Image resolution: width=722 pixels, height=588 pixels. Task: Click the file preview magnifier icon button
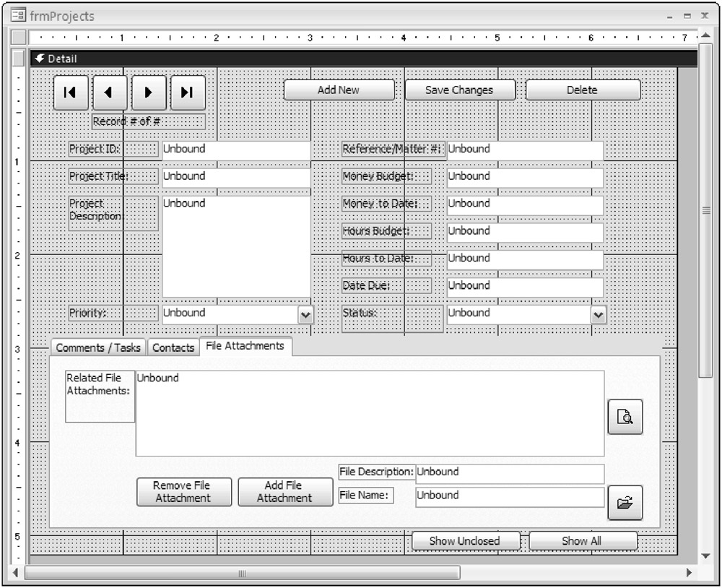point(625,417)
